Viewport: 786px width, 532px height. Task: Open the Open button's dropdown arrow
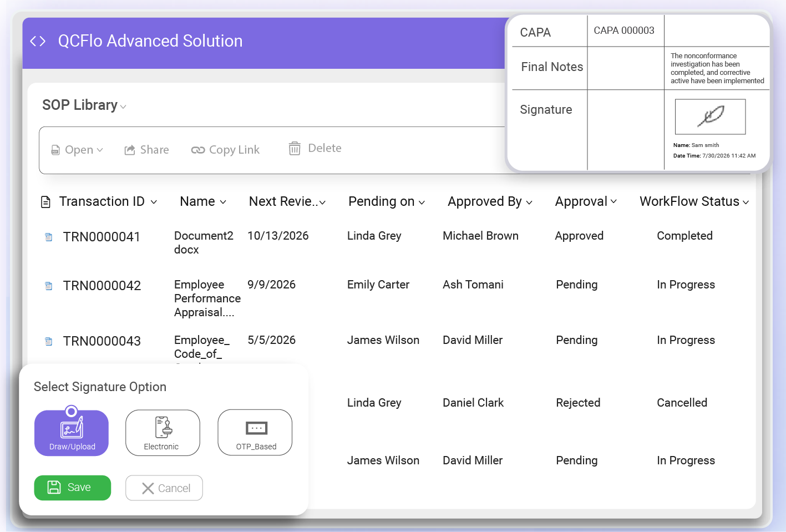[100, 150]
